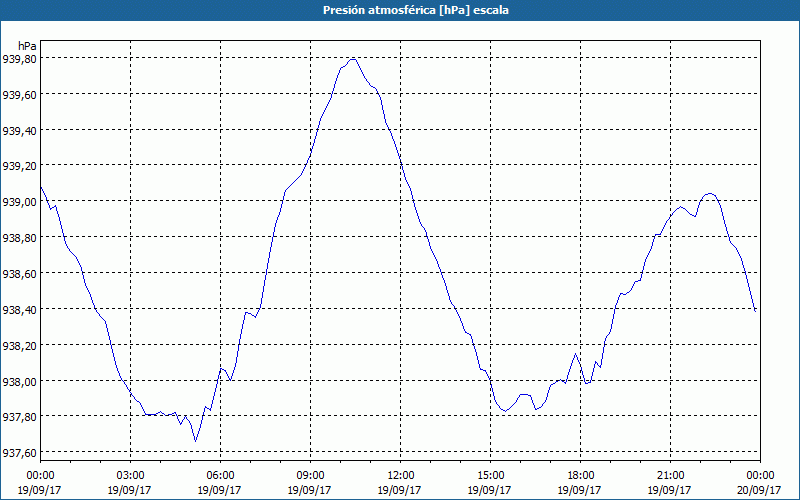The width and height of the screenshot is (800, 500).
Task: Select the hPa unit label on the axis
Action: tap(28, 46)
